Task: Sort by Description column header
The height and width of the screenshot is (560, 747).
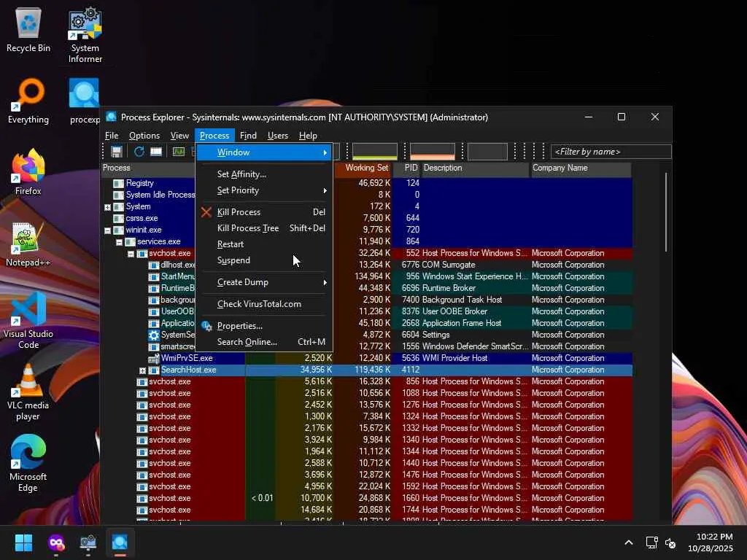Action: pos(475,168)
